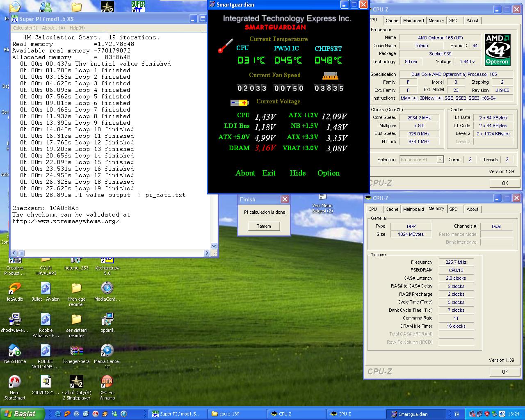
Task: Click the http://www.xtremesystems.org/ text line
Action: [66, 221]
